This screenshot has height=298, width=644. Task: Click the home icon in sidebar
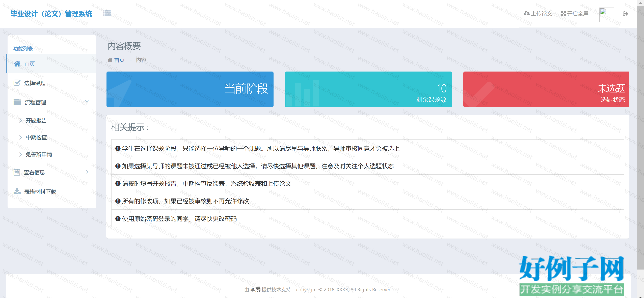tap(17, 64)
